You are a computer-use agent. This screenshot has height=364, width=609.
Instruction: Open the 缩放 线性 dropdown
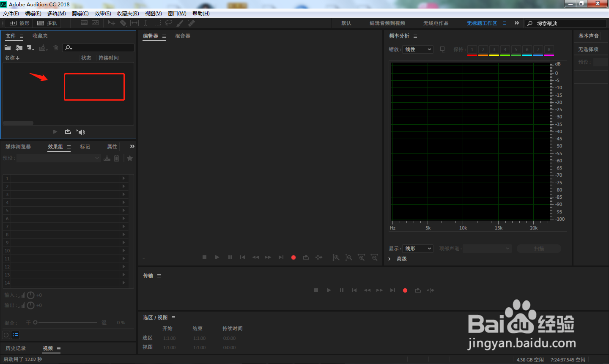click(x=418, y=49)
